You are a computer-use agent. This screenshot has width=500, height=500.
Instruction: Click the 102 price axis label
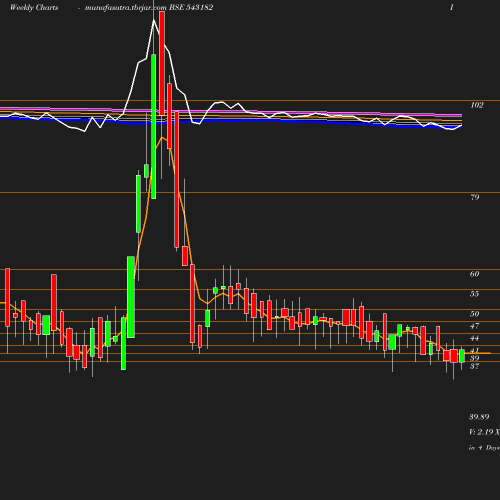[477, 105]
